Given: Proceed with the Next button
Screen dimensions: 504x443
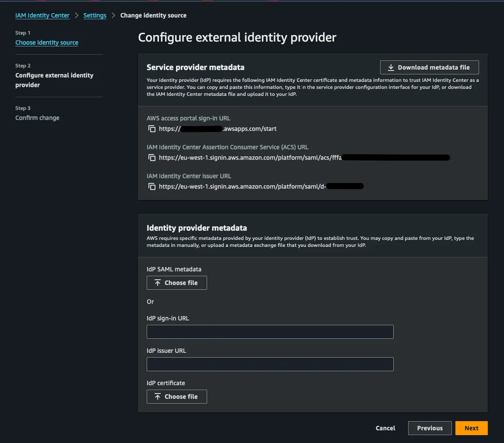Looking at the screenshot, I should pos(471,428).
